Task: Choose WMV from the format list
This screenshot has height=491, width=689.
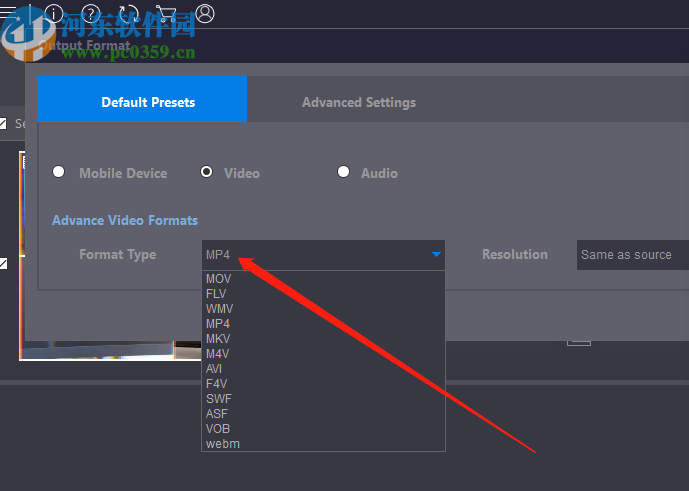Action: [x=219, y=309]
